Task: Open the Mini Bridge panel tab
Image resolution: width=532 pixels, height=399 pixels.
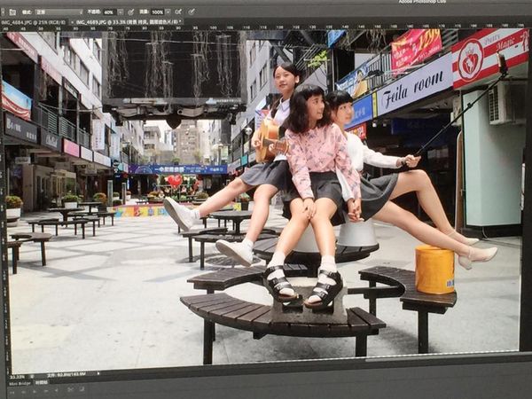Action: pos(19,384)
